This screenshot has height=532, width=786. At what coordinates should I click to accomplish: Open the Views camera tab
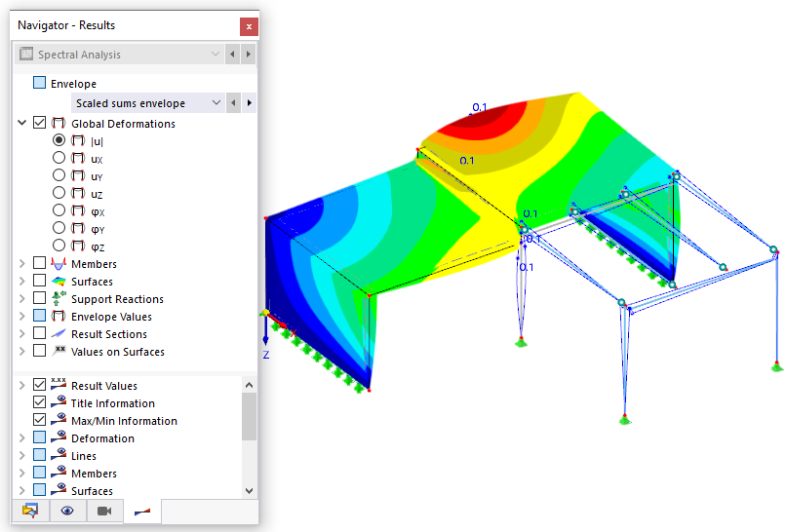[x=104, y=511]
